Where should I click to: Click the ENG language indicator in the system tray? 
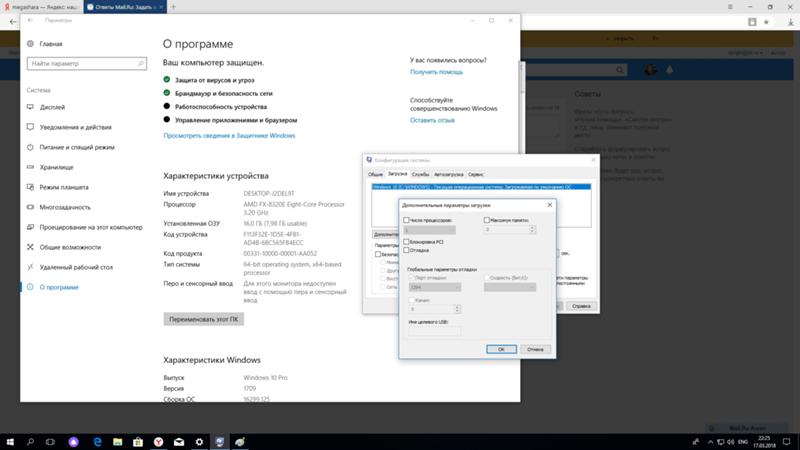(x=743, y=442)
